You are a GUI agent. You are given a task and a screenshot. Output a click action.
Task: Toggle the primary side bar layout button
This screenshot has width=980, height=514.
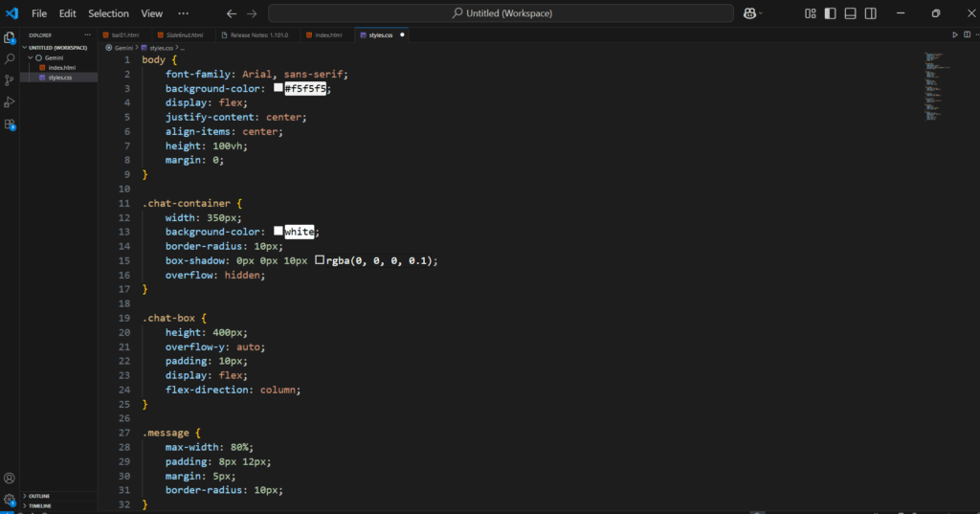(x=830, y=13)
